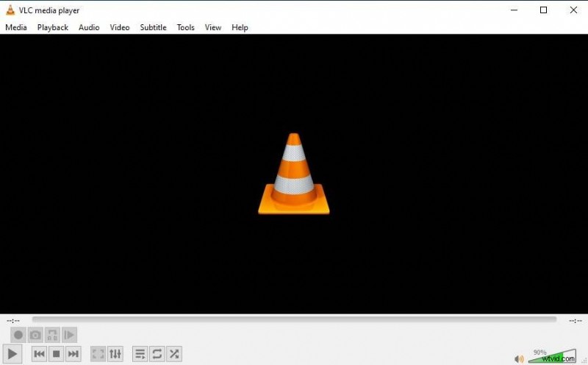Take a snapshot with camera icon
Screen dimensions: 588x365
(35, 335)
